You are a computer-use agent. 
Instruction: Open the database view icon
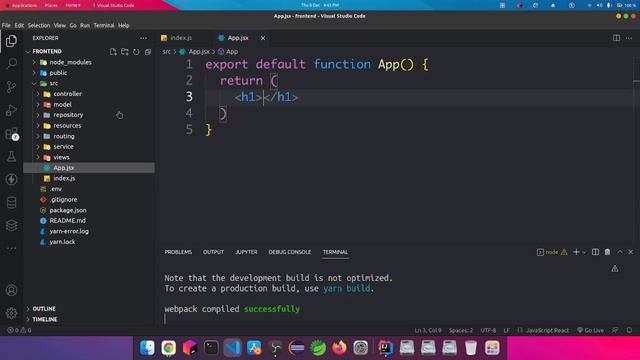coord(11,202)
